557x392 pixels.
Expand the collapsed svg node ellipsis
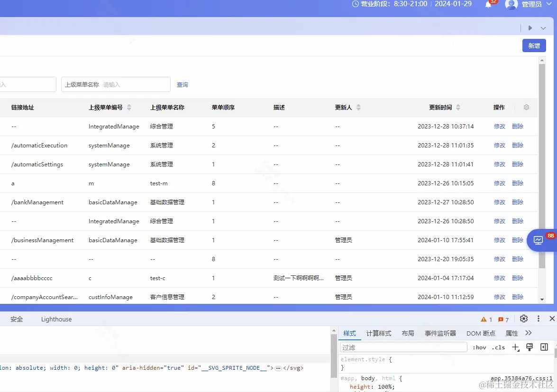tap(278, 368)
